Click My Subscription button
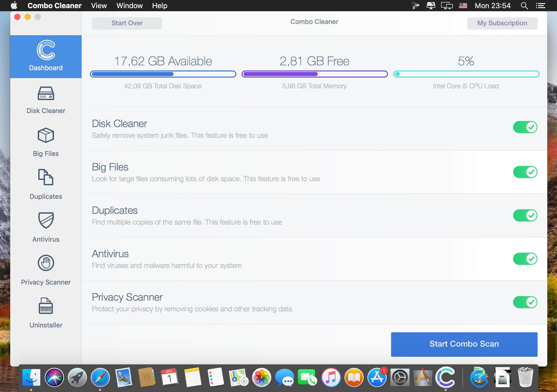557x392 pixels. point(502,23)
